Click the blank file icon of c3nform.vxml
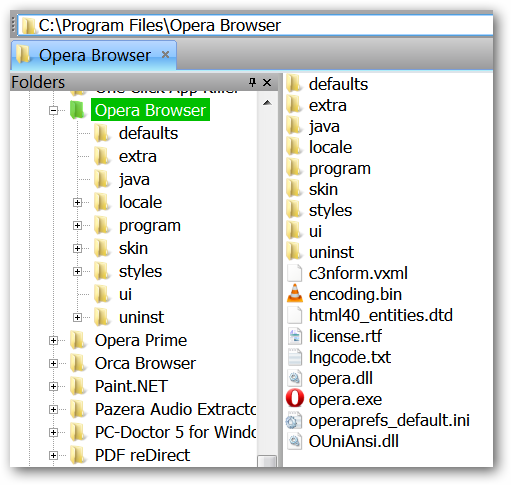The height and width of the screenshot is (485, 511). pyautogui.click(x=295, y=273)
